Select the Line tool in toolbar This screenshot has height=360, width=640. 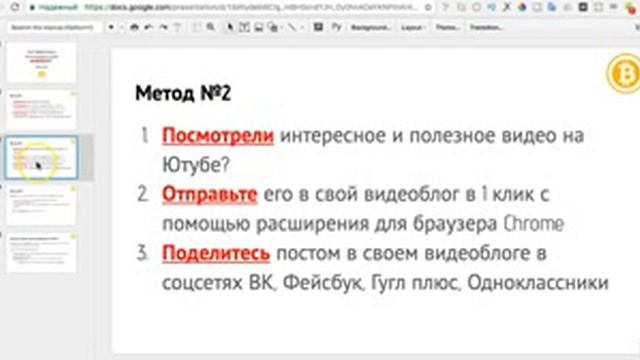pos(292,27)
